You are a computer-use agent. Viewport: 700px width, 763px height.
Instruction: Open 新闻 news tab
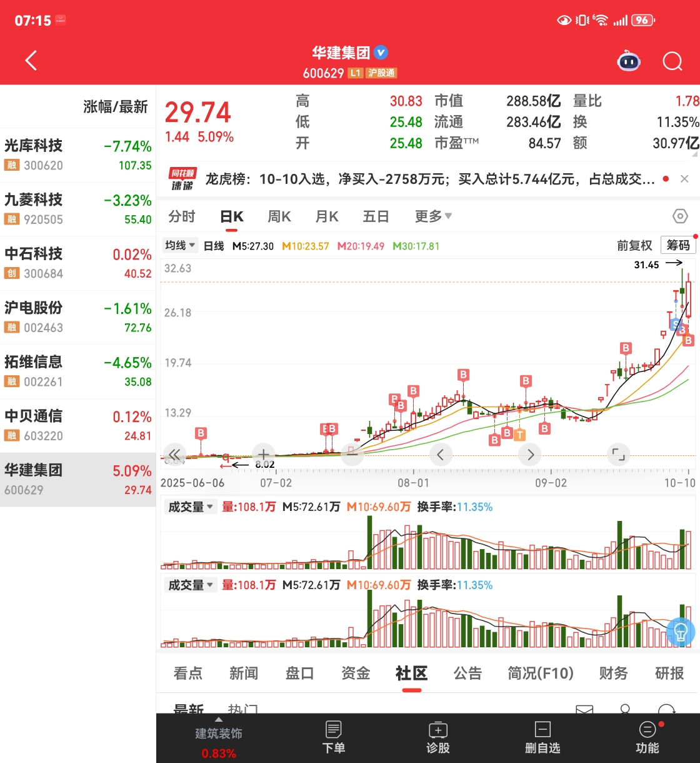(x=244, y=673)
